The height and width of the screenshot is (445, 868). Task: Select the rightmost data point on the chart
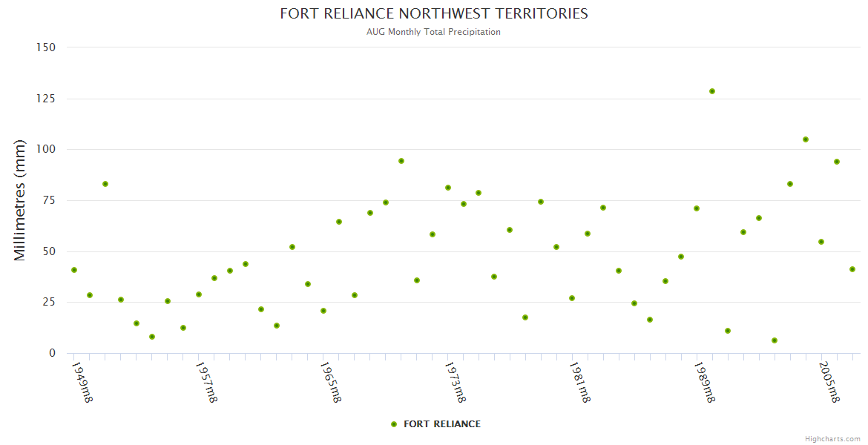[852, 269]
